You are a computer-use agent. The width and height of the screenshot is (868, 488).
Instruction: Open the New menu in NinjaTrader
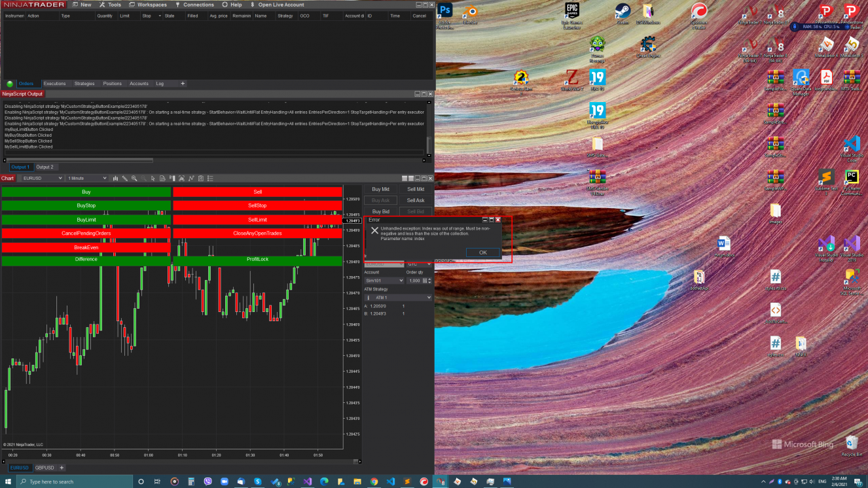pos(81,5)
